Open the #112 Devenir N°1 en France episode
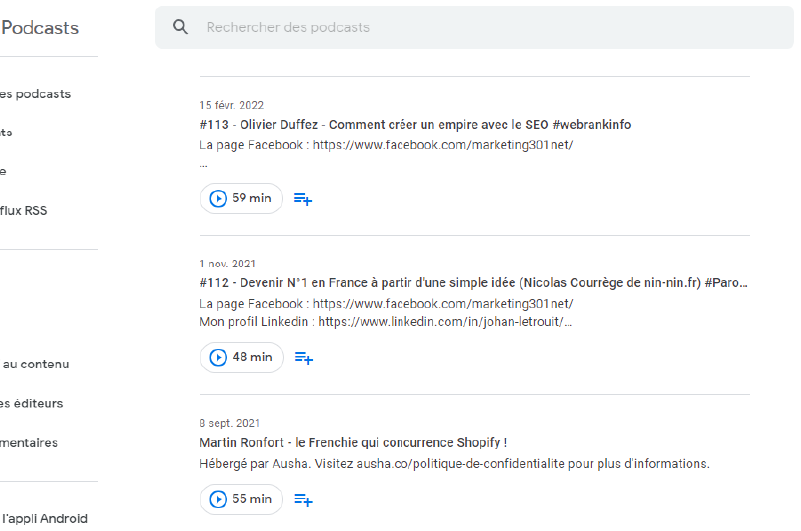Screen dimensions: 801x531 (474, 283)
